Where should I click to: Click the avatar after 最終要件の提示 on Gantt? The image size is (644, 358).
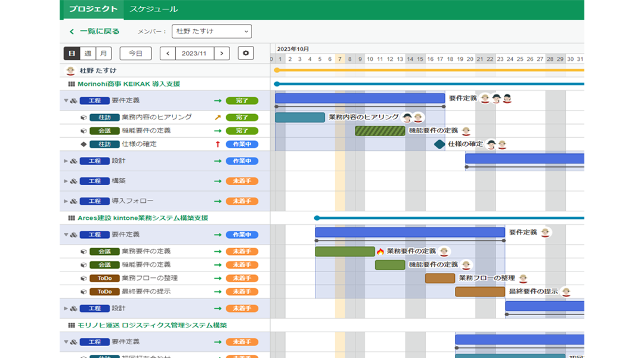566,291
